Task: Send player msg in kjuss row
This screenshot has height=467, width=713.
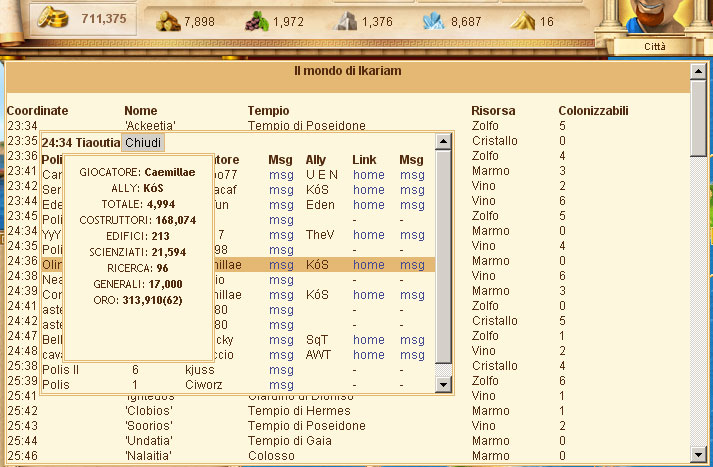Action: tap(281, 370)
